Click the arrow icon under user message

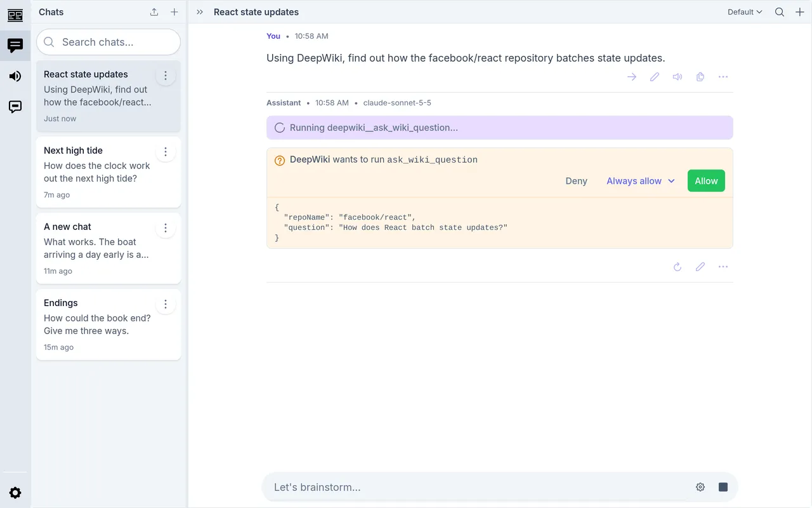(632, 77)
